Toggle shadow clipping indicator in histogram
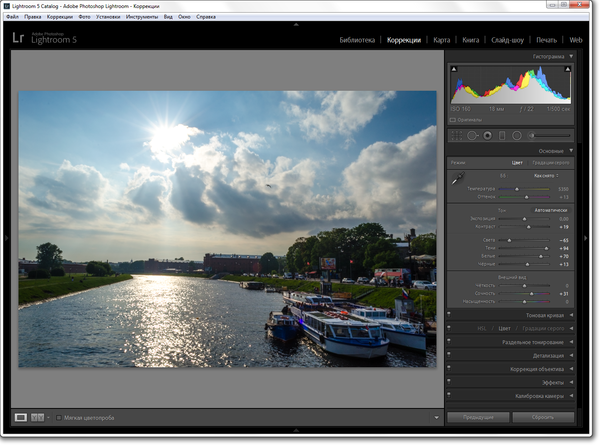This screenshot has width=600, height=445. (x=454, y=69)
